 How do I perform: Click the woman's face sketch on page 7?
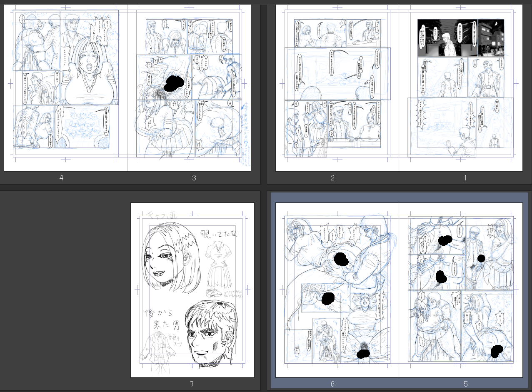[167, 255]
